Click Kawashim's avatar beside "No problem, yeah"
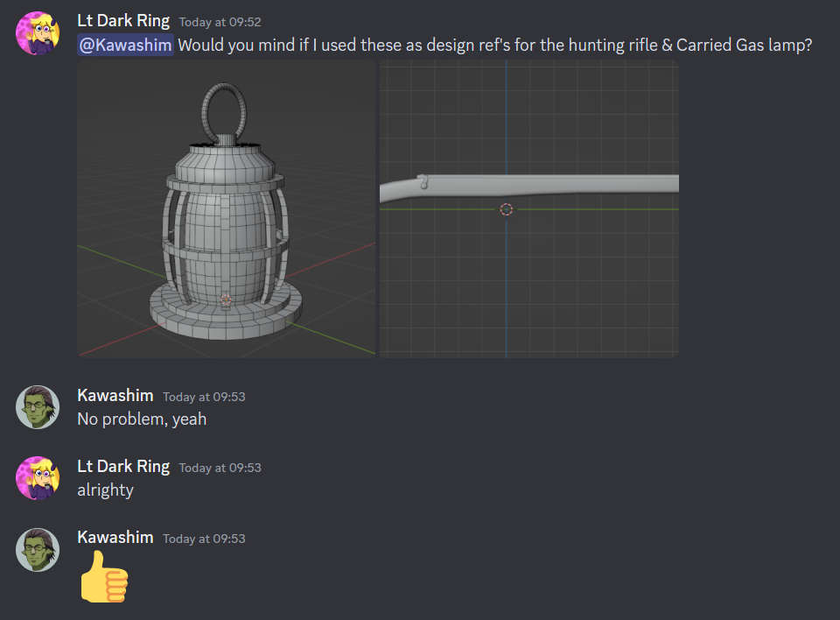 click(38, 407)
